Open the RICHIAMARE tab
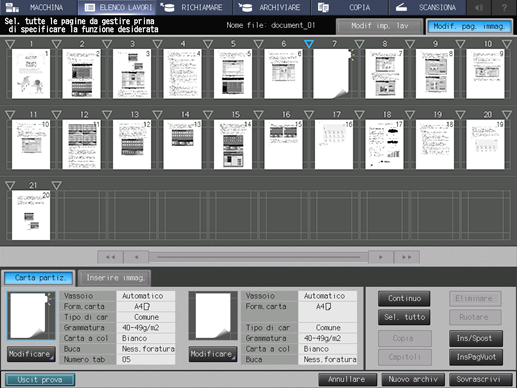The height and width of the screenshot is (388, 517). tap(194, 7)
